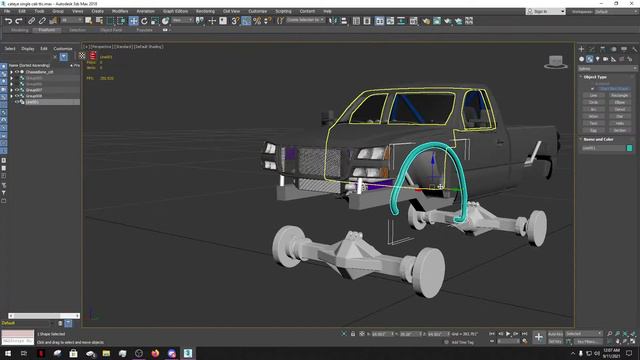Toggle the Start New Shape checkbox
640x360 pixels.
[593, 89]
